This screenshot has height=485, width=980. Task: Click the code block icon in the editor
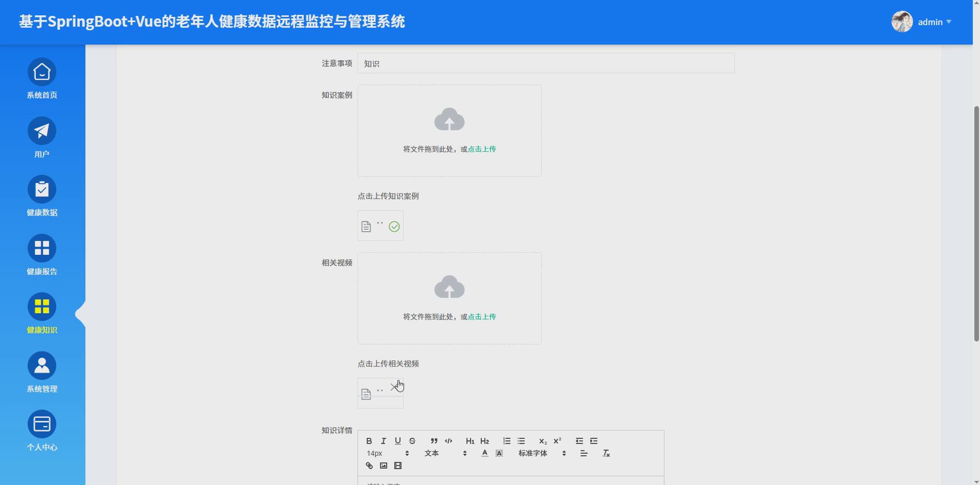(x=449, y=440)
